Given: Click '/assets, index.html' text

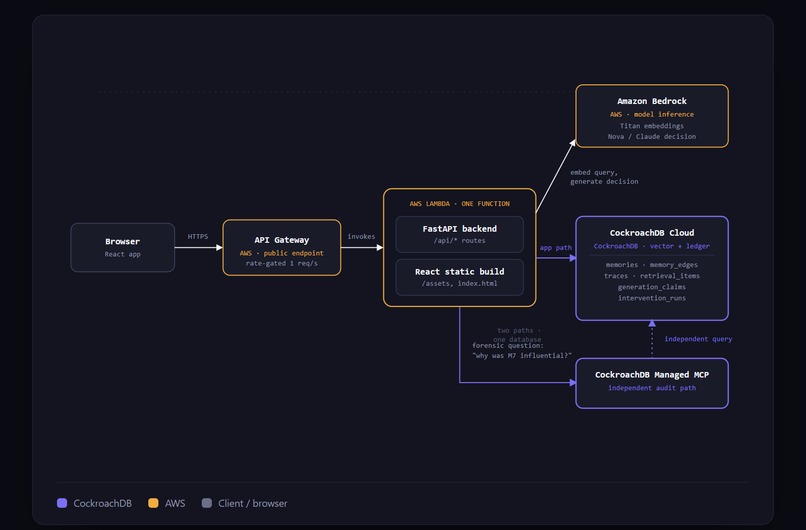Looking at the screenshot, I should tap(460, 283).
